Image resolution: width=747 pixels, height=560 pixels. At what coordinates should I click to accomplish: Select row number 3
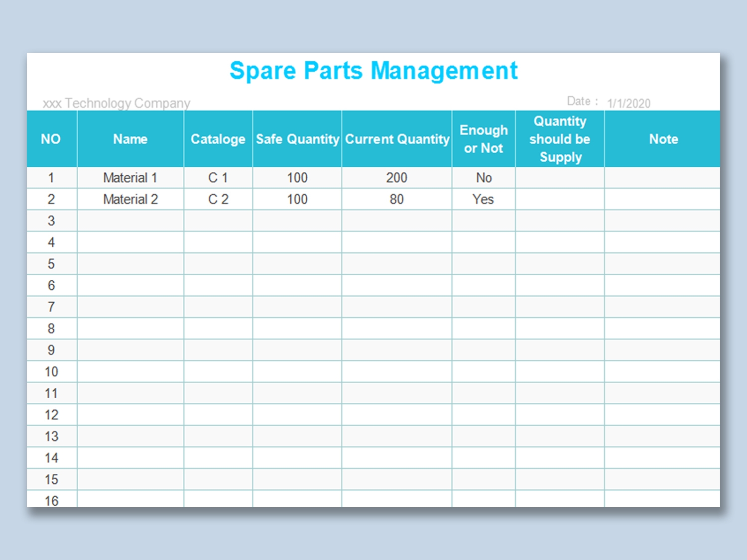(x=51, y=221)
